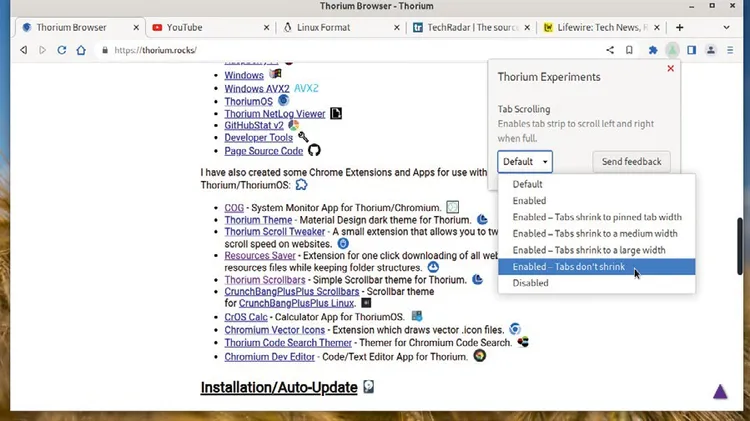The image size is (750, 421).
Task: Click the browser back arrow
Action: tap(23, 50)
